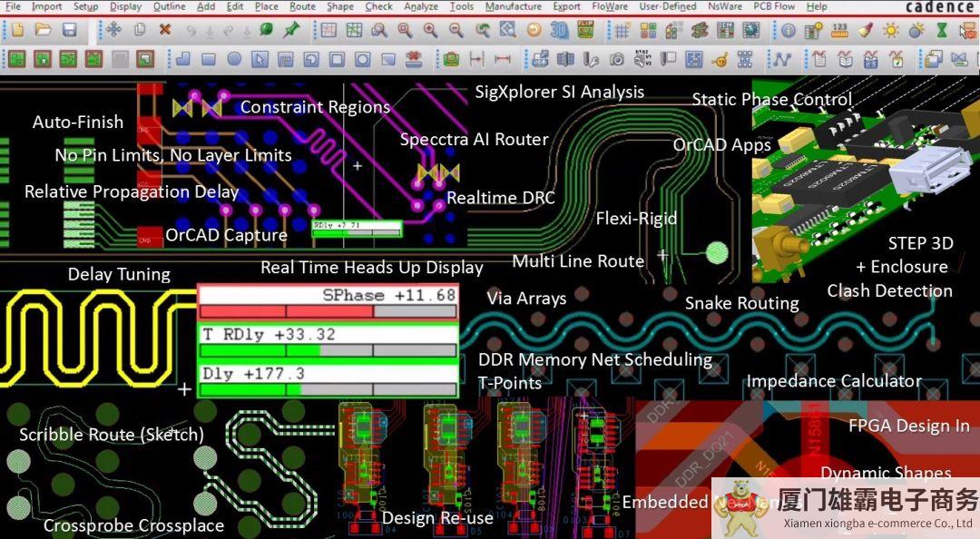Screen dimensions: 980x539
Task: Open the CM constraint manager icon
Action: 725,29
